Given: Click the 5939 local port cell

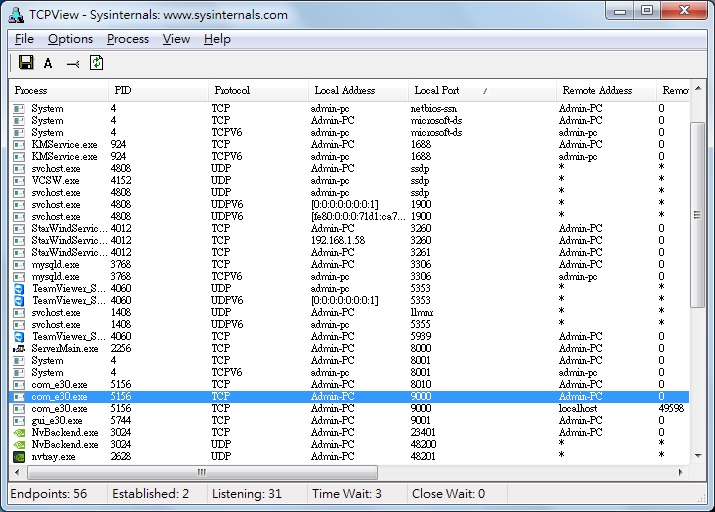Looking at the screenshot, I should (420, 336).
